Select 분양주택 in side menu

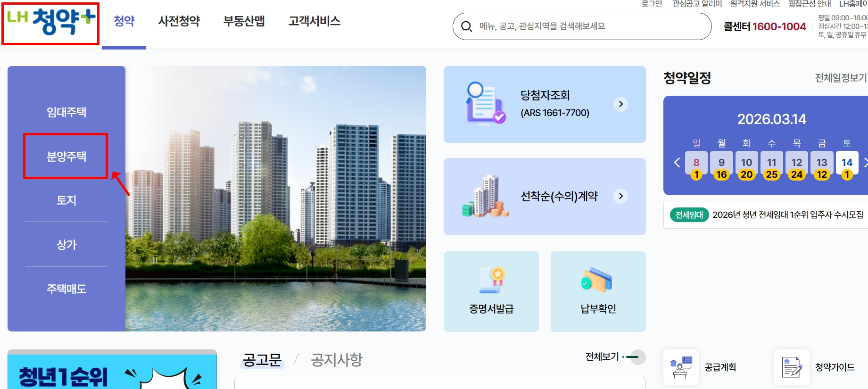click(66, 157)
